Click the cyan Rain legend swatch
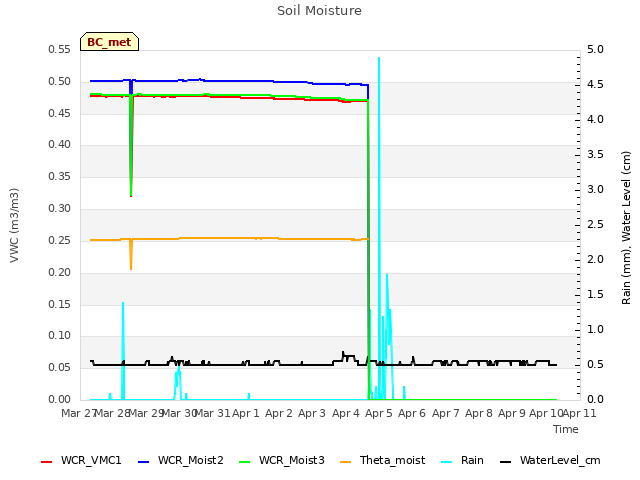 point(447,462)
